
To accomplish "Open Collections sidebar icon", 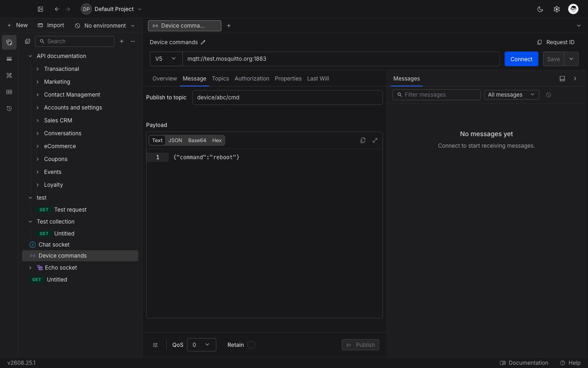I will coord(9,42).
